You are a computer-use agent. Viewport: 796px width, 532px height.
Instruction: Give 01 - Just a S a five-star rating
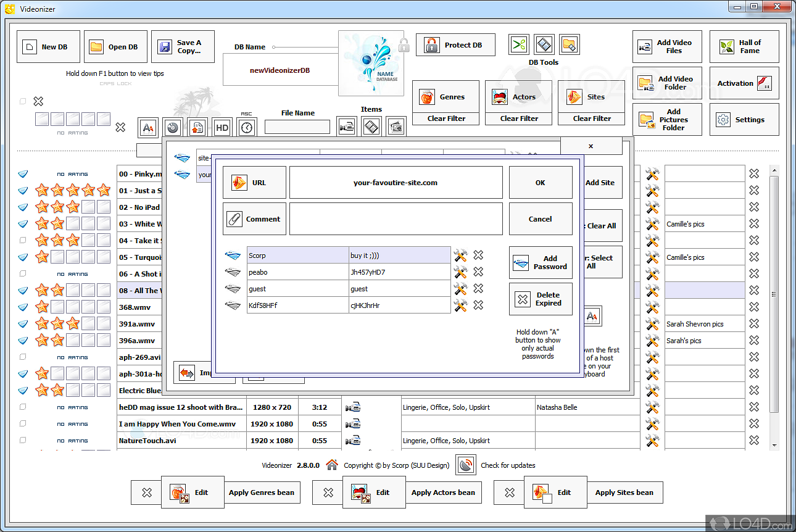(104, 190)
